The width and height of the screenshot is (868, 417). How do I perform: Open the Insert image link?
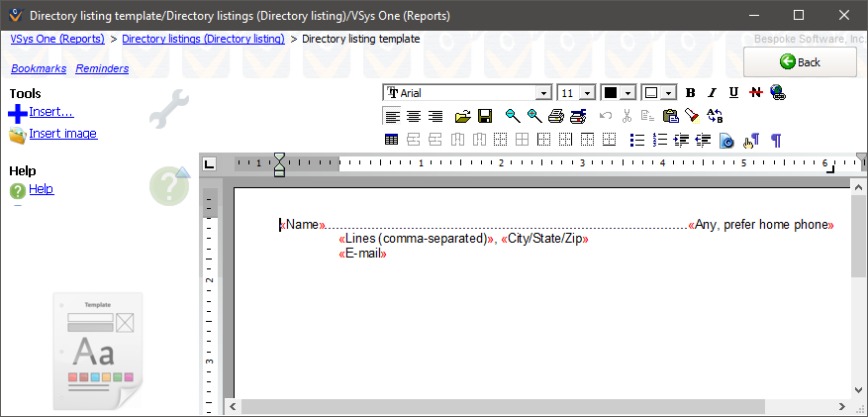point(63,134)
